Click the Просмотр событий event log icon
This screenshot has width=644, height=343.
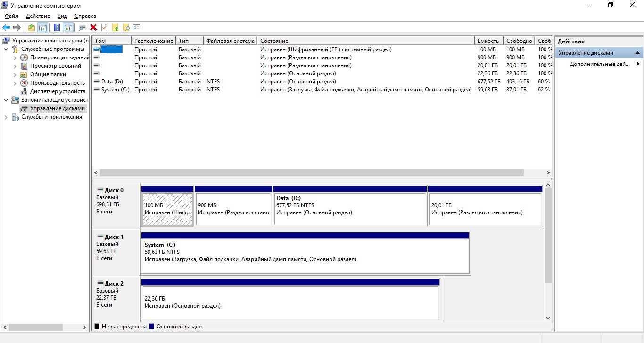tap(24, 66)
